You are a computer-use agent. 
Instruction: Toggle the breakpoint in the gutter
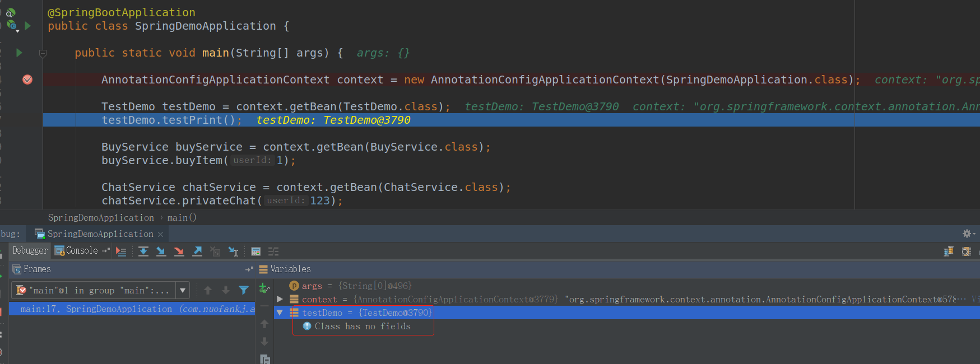(x=27, y=80)
